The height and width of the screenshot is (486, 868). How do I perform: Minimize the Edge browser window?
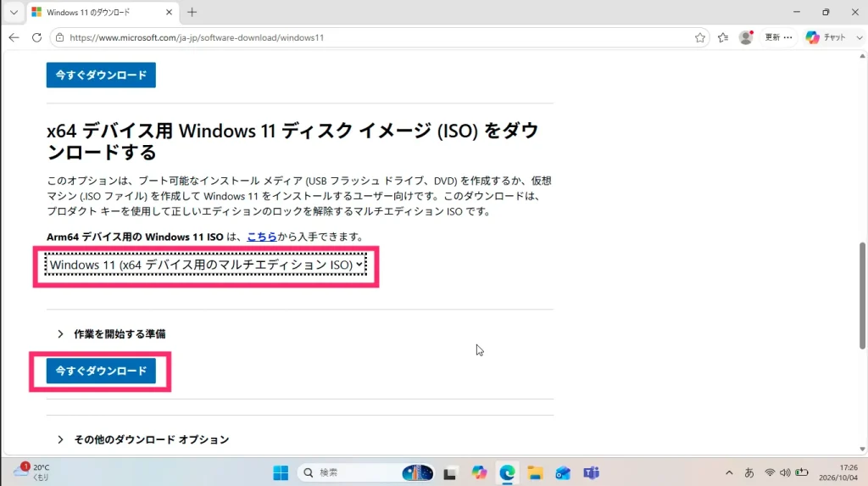pos(797,12)
